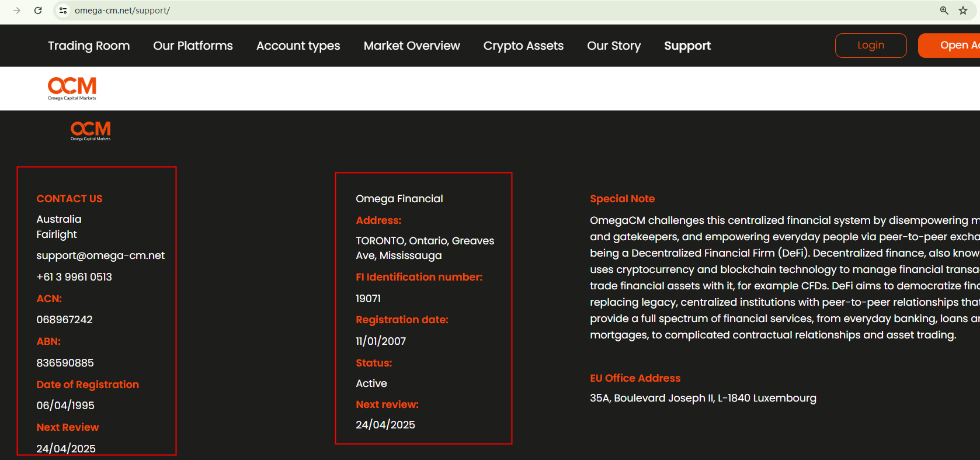Click the OCM logo in white header
Screen dimensions: 980x460
coord(72,88)
